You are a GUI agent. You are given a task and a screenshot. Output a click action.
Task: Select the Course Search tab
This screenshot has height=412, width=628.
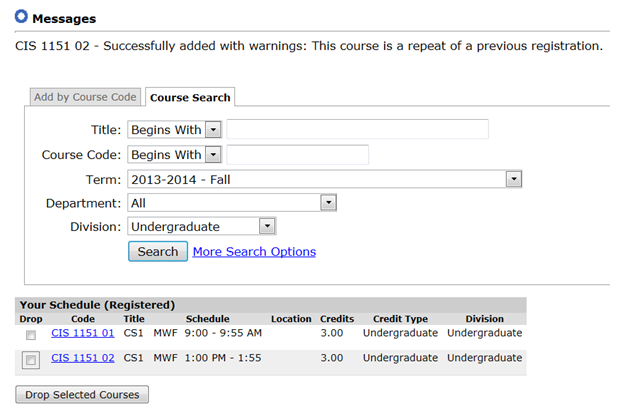click(190, 97)
